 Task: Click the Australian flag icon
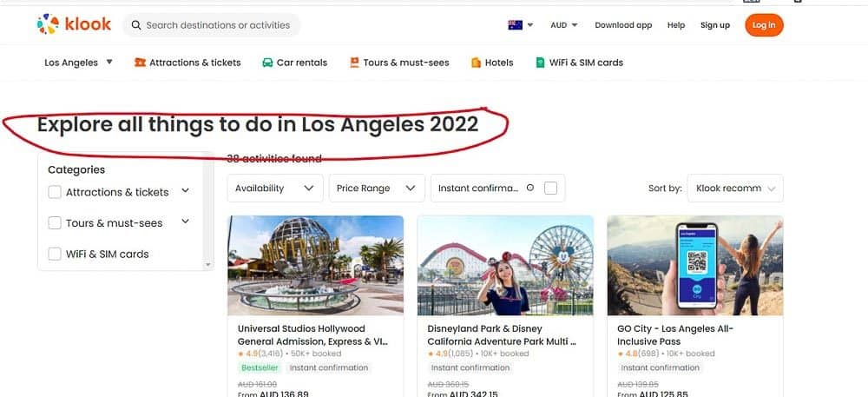point(515,25)
